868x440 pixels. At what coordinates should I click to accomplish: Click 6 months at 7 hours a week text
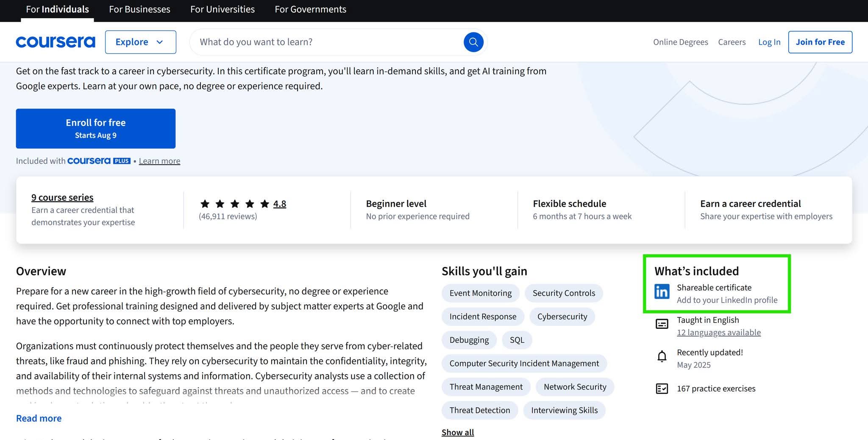(582, 216)
